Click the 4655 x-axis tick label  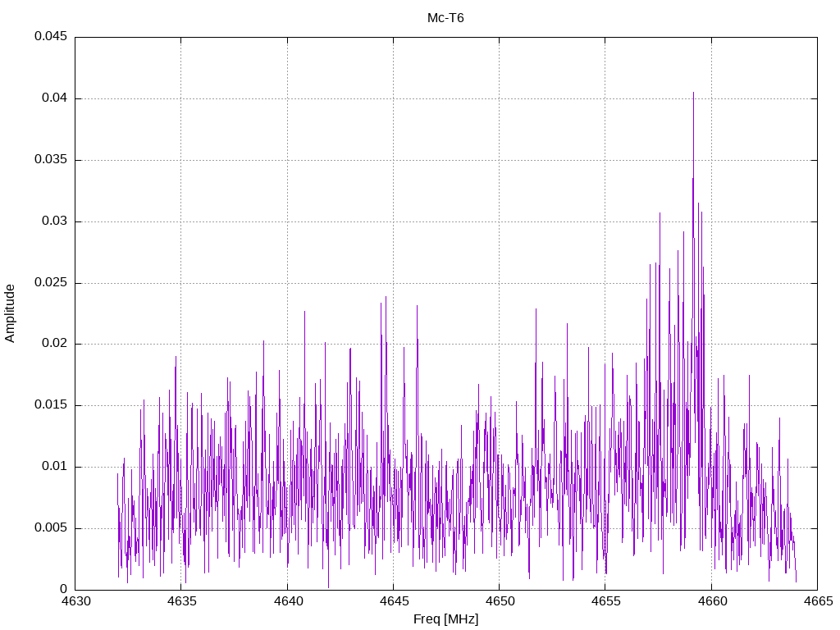[x=605, y=600]
